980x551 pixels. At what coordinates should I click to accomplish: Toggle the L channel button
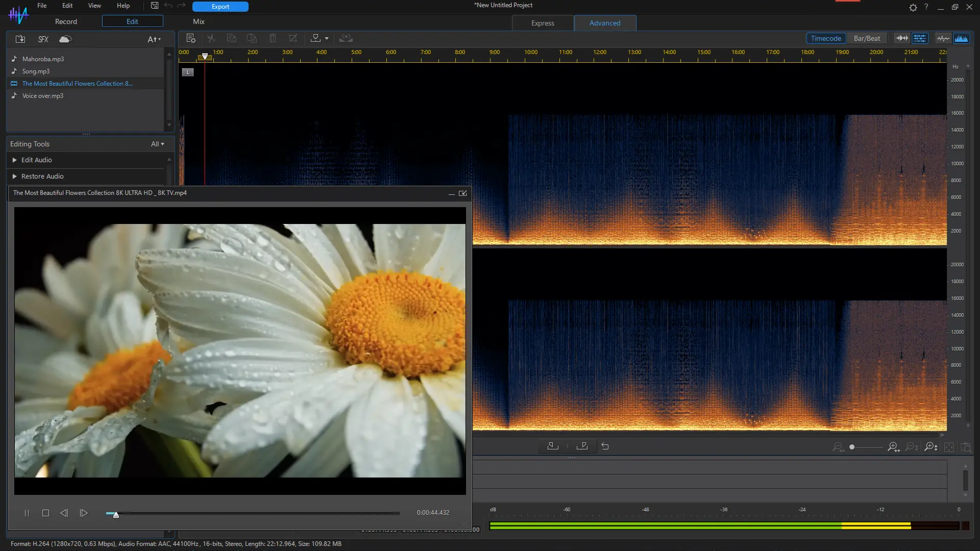pos(188,72)
